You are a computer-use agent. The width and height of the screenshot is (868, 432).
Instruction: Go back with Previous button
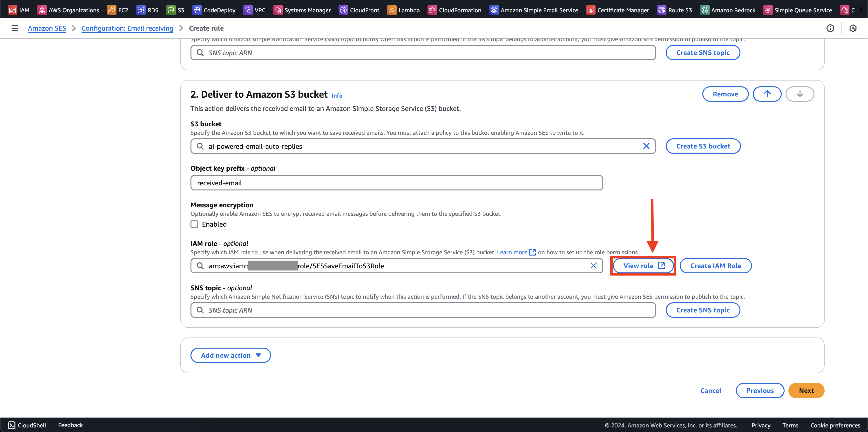(x=760, y=391)
